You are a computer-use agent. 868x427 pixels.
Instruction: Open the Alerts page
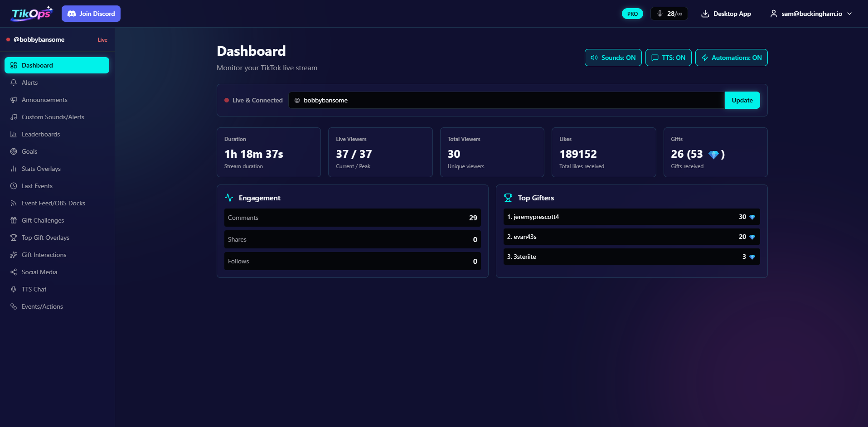point(57,82)
